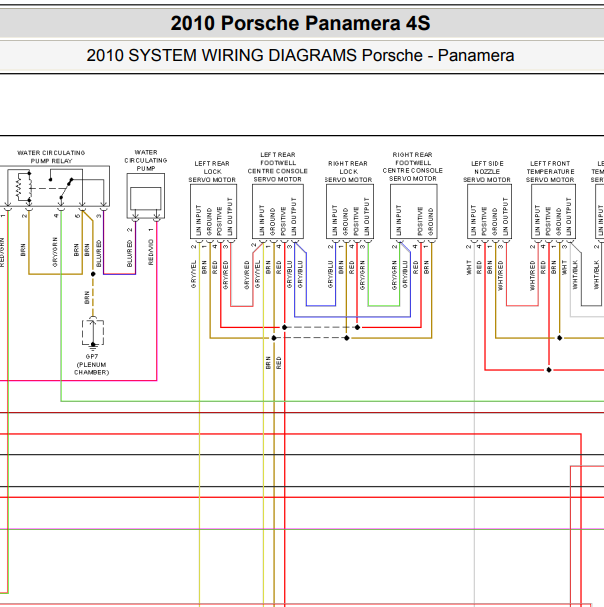Click the left rear footwell centre console servo box

pyautogui.click(x=278, y=211)
